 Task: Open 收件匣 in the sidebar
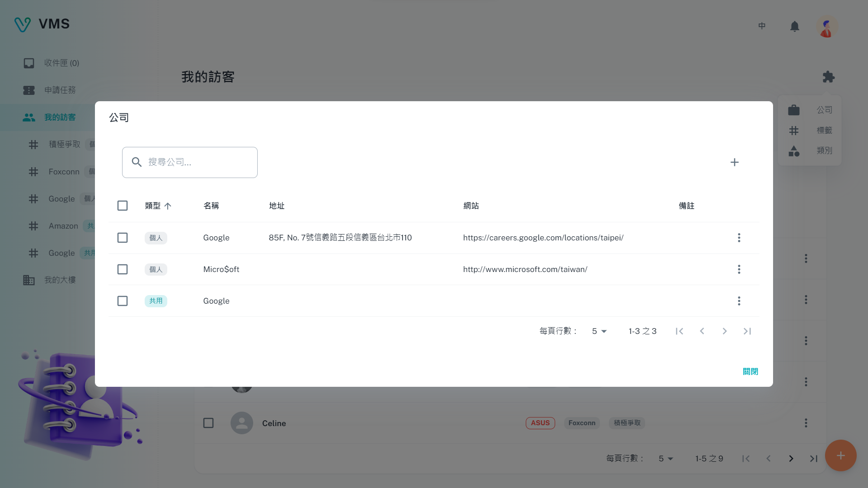point(61,63)
